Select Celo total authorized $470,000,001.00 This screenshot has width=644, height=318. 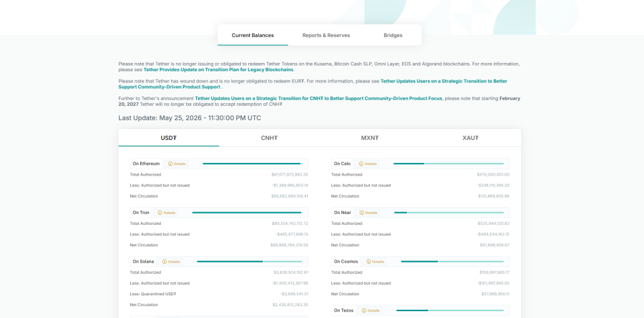[x=493, y=175]
